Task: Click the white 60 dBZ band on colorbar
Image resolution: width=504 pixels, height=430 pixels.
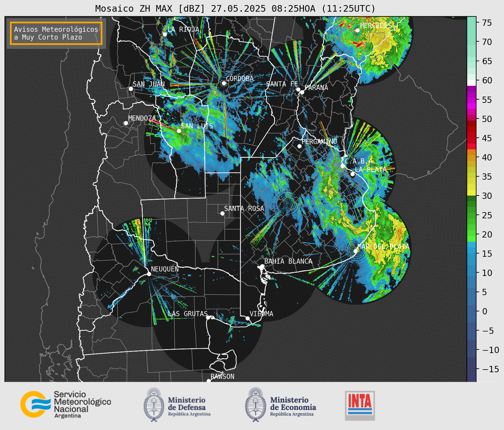Action: tap(471, 83)
